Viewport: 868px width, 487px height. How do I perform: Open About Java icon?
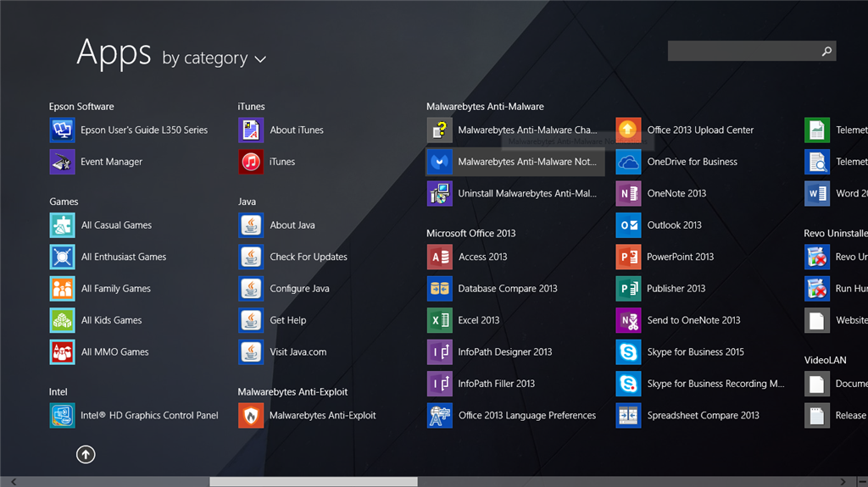click(251, 225)
